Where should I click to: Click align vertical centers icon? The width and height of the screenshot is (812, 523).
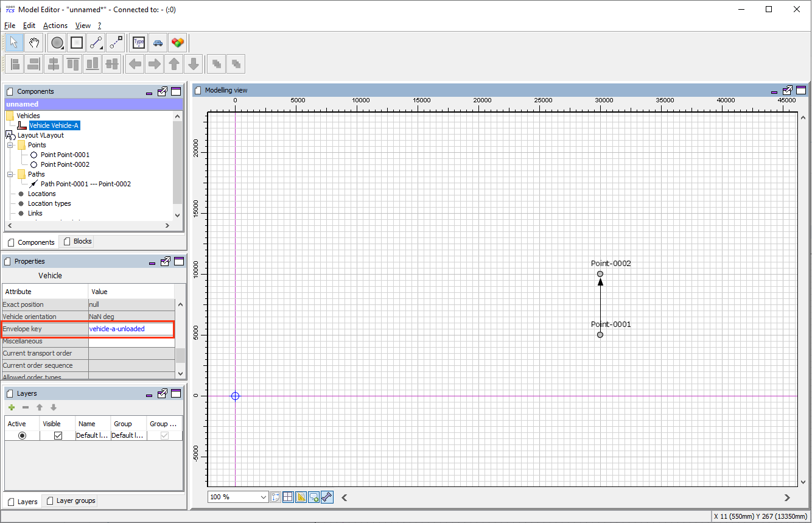[x=111, y=63]
